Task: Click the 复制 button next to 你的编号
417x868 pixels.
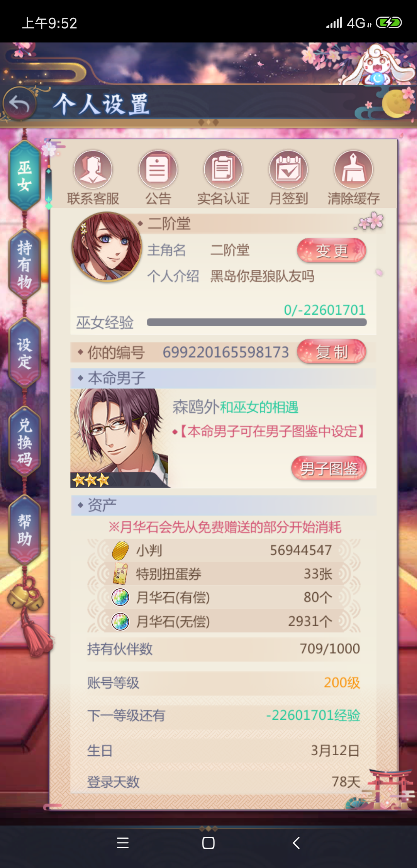Action: point(332,352)
